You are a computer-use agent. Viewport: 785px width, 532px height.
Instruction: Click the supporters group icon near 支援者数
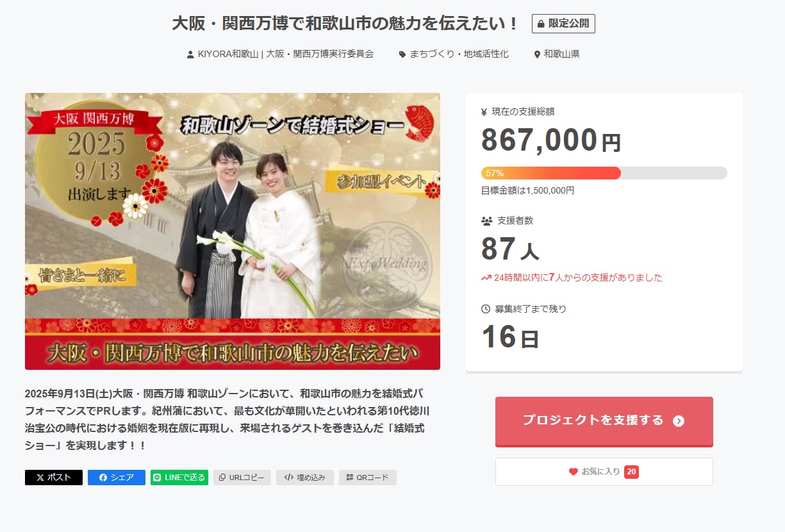point(486,220)
